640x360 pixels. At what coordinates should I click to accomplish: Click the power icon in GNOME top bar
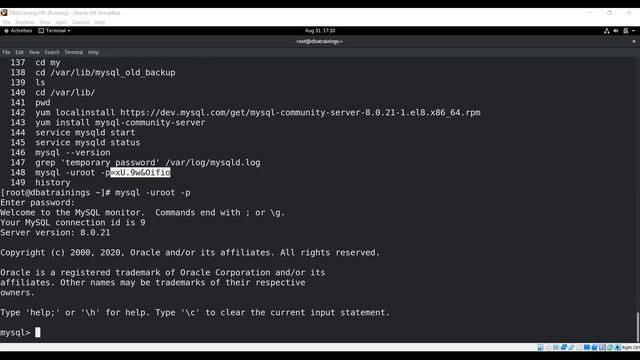tap(625, 31)
